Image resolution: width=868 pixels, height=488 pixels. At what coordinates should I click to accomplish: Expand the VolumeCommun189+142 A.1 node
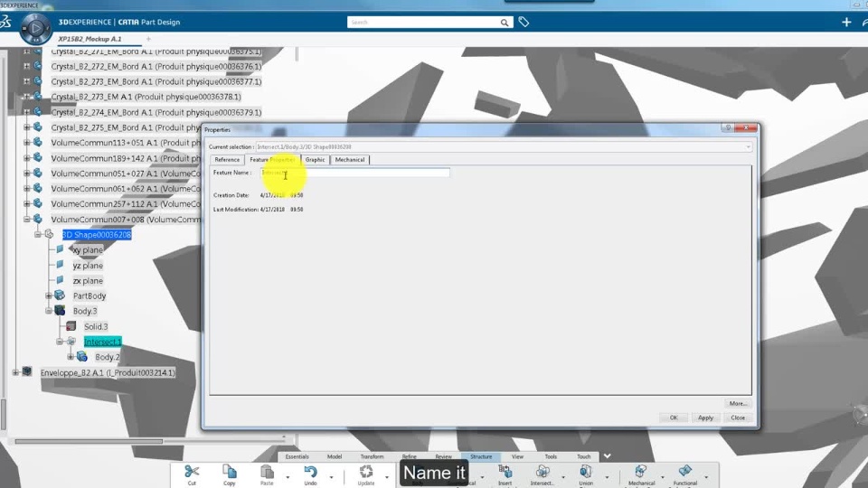click(x=26, y=158)
